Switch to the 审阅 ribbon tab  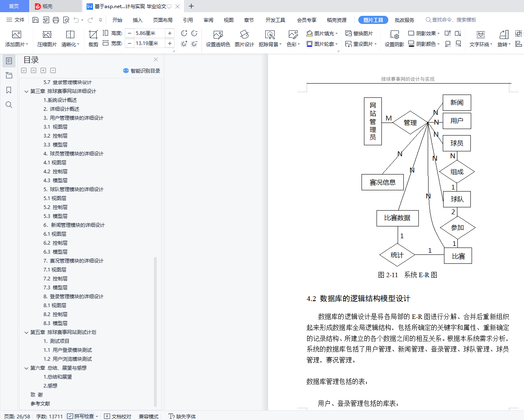point(208,20)
